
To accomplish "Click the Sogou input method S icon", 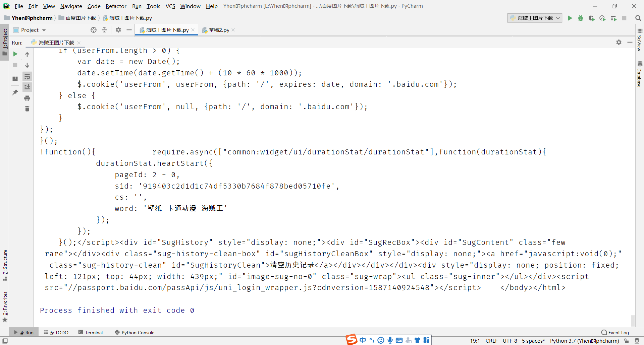I will pos(352,340).
